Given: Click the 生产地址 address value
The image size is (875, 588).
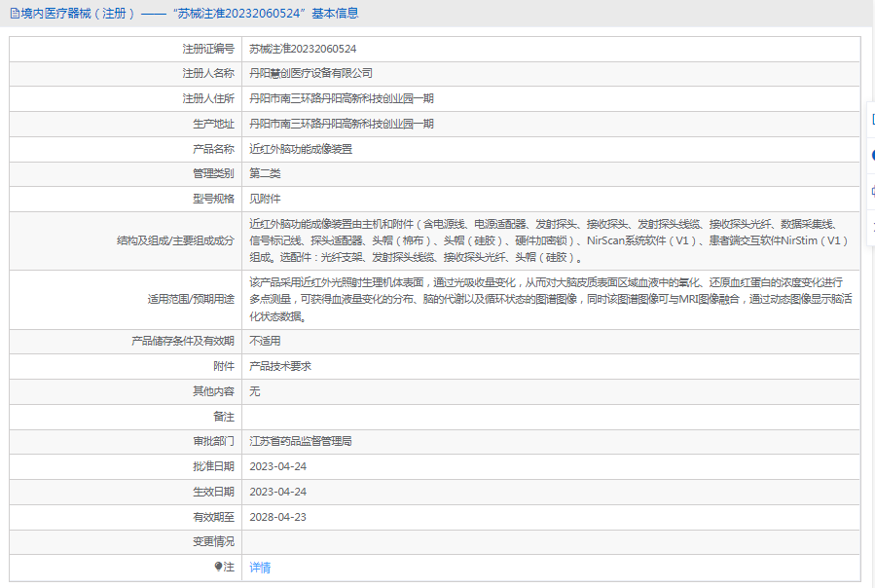Looking at the screenshot, I should [341, 124].
